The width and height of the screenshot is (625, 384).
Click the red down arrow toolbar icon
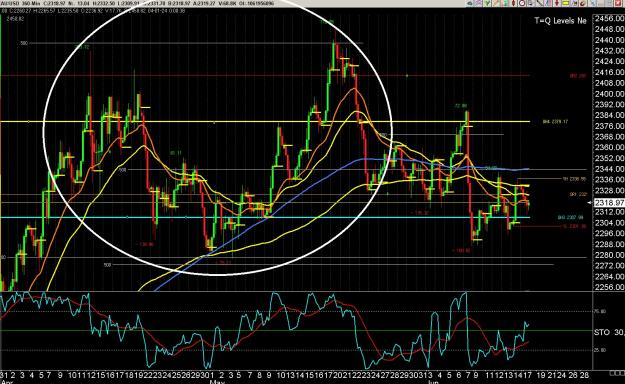(557, 3)
